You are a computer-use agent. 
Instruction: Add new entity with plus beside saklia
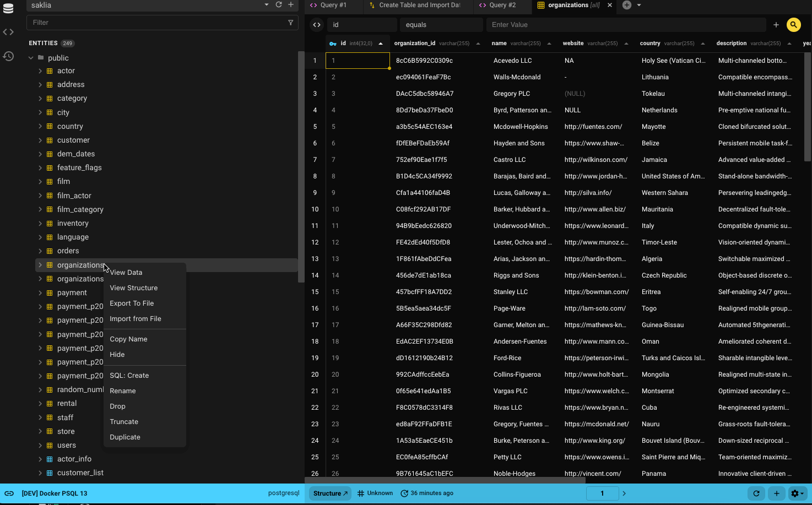tap(291, 5)
